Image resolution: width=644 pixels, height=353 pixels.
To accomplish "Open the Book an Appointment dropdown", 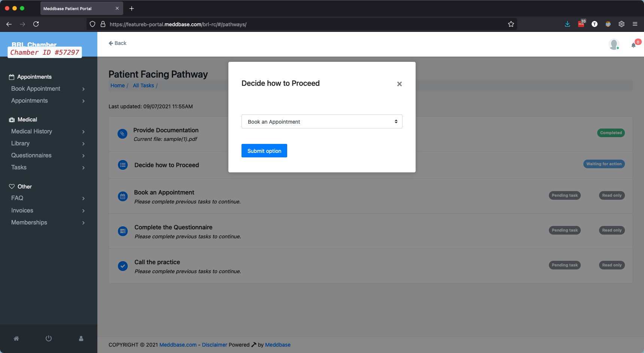I will click(322, 121).
